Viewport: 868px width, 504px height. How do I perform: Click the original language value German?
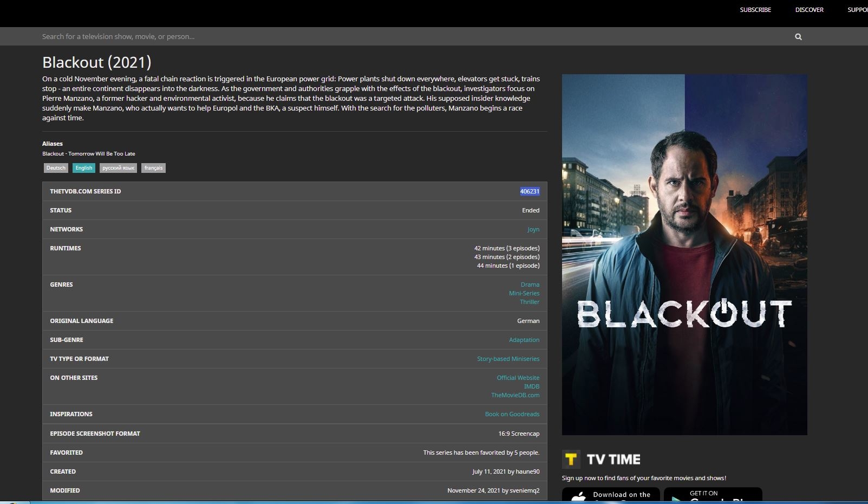click(x=528, y=321)
